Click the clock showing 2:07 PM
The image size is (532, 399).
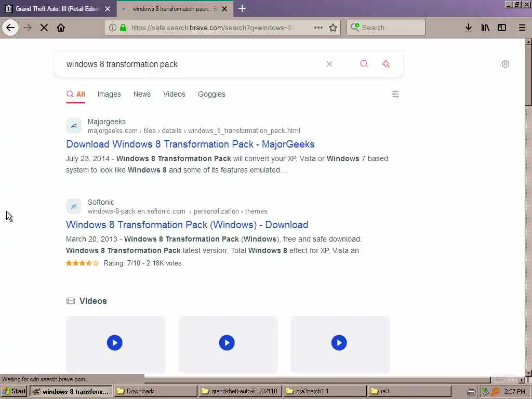pos(514,392)
